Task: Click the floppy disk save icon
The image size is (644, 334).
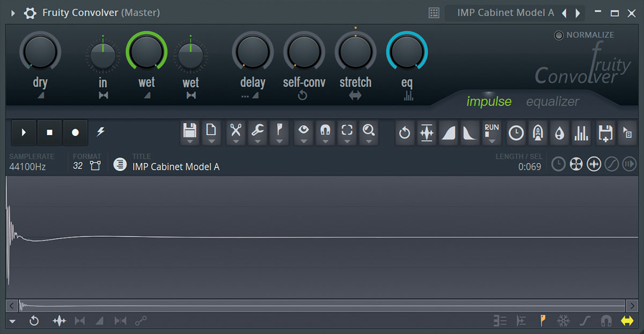Action: click(190, 129)
